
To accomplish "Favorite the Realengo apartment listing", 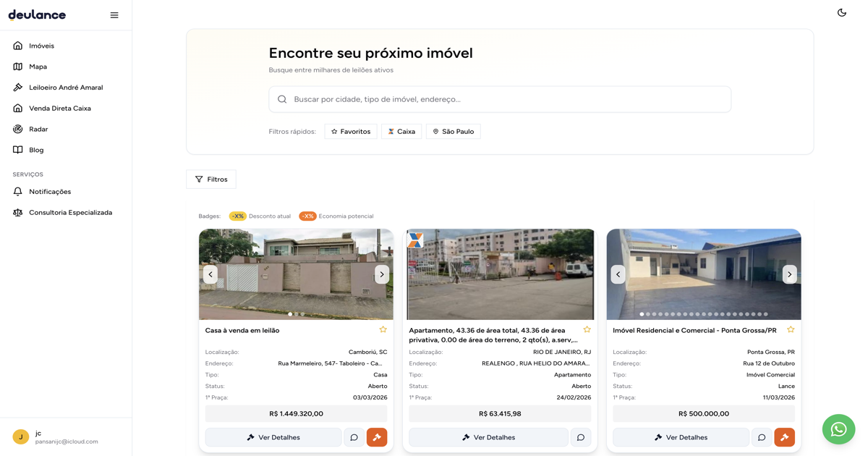I will (587, 329).
